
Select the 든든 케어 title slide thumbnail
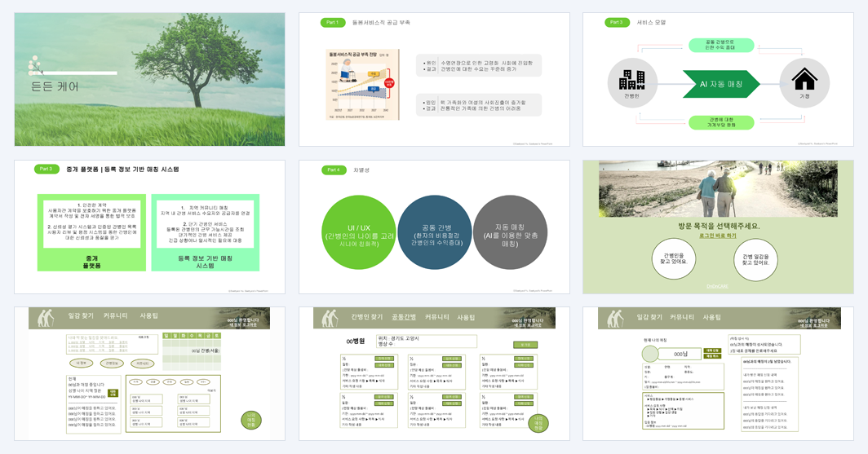click(149, 80)
